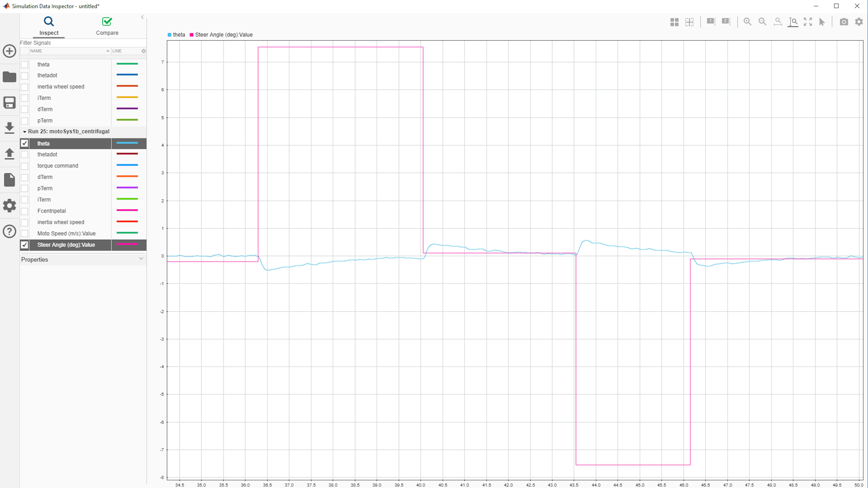This screenshot has height=488, width=868.
Task: Change Steer Angle line color swatch
Action: tap(127, 244)
